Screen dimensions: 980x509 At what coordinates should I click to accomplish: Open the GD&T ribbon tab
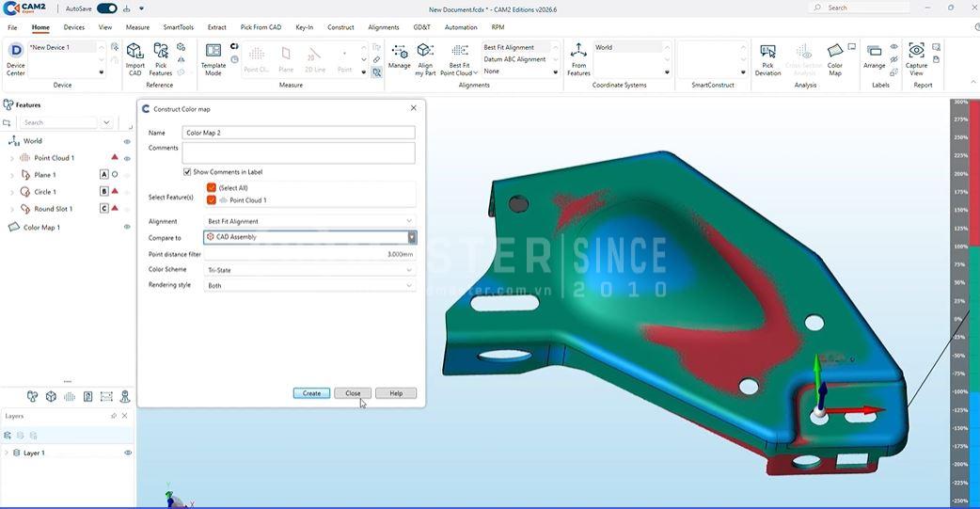[422, 27]
